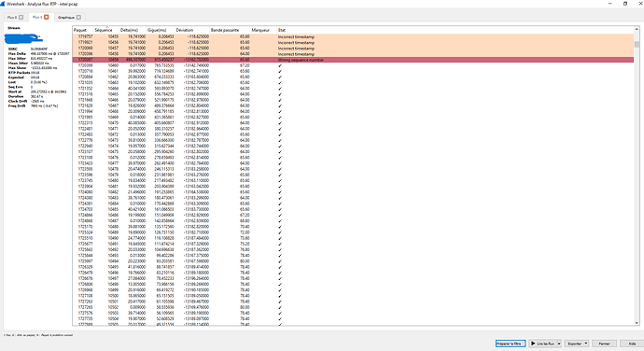The width and height of the screenshot is (644, 351).
Task: Select sequence cell 10464
Action: (x=113, y=89)
